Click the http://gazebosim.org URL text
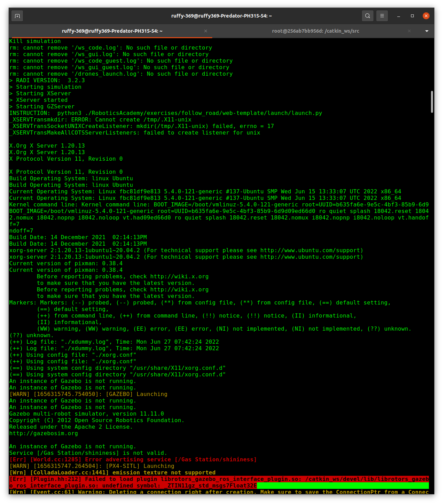This screenshot has width=443, height=504. [44, 433]
